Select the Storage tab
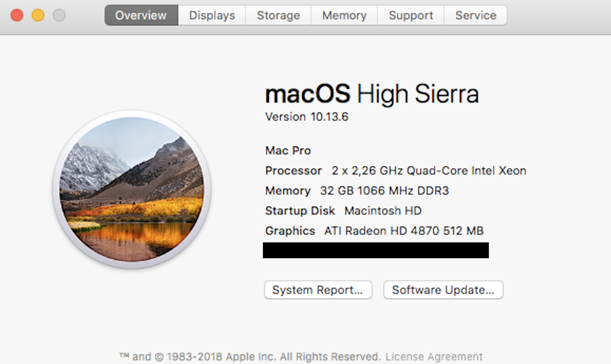The height and width of the screenshot is (364, 611). pos(278,15)
